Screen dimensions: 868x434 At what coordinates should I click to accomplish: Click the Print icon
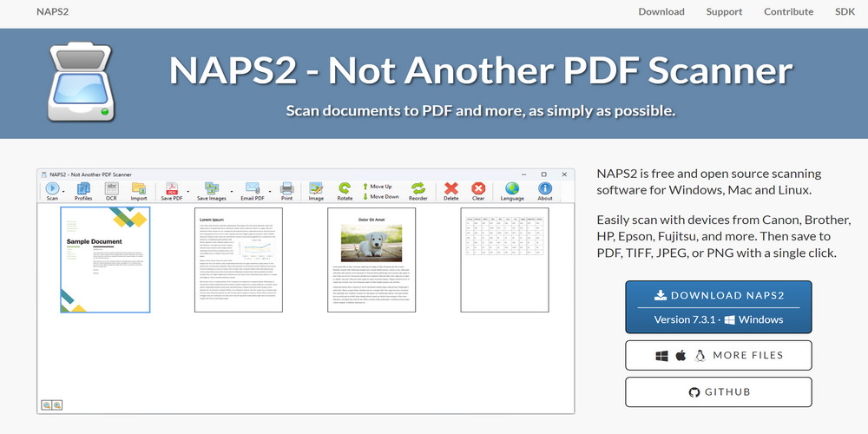(286, 191)
